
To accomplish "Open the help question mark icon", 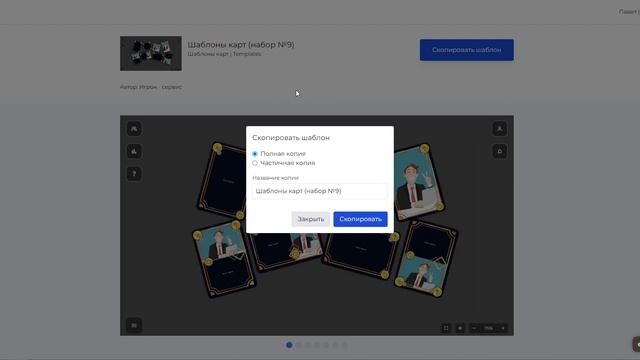I will [134, 174].
